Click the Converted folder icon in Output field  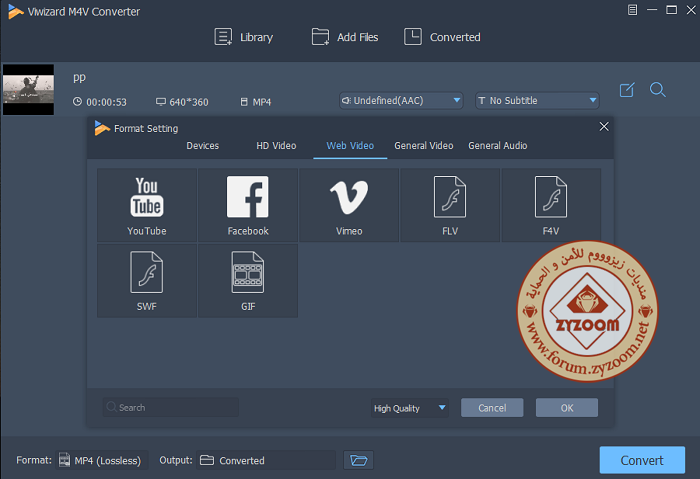click(207, 460)
